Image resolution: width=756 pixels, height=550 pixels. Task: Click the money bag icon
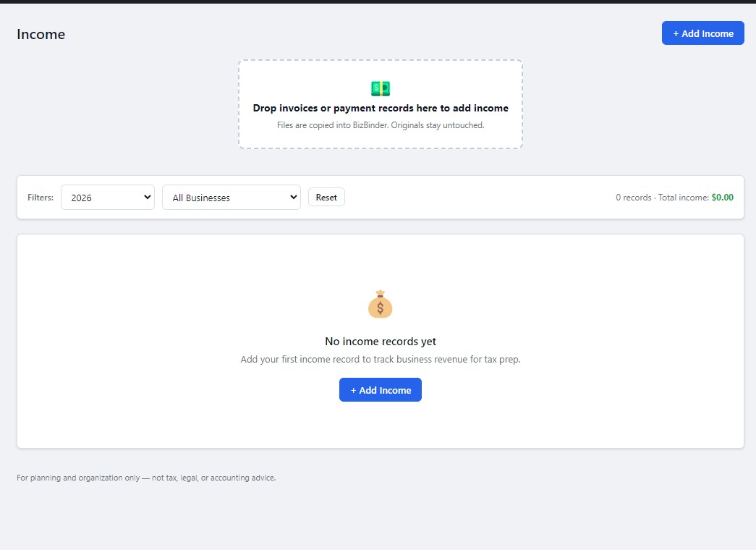pos(381,304)
